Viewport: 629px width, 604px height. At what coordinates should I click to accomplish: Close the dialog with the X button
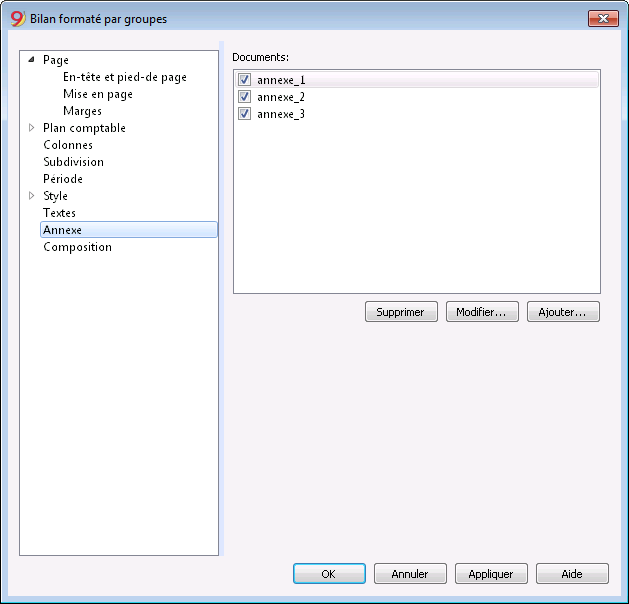coord(603,18)
